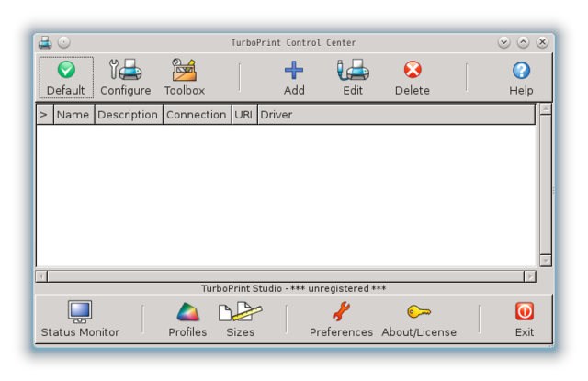Open the Configure printer tool
The height and width of the screenshot is (381, 588).
coord(125,77)
